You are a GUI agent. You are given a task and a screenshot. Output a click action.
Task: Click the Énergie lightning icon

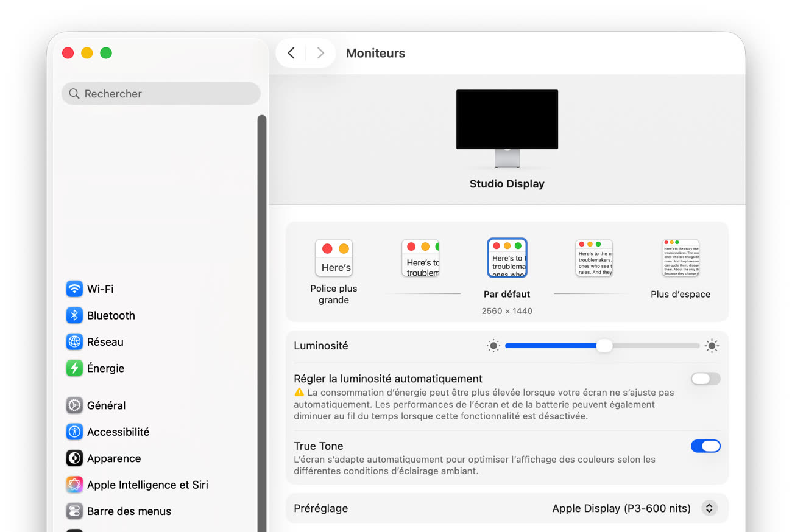(74, 368)
